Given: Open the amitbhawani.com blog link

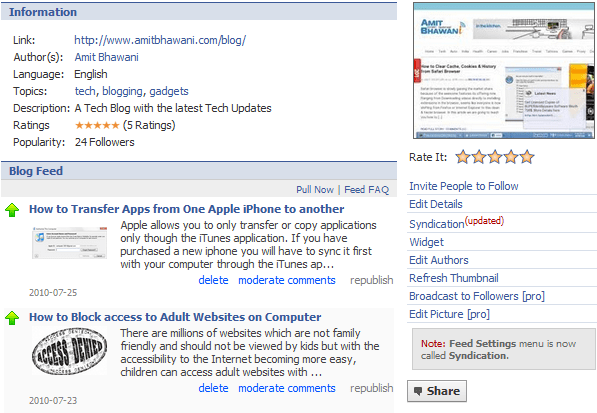Looking at the screenshot, I should (160, 40).
